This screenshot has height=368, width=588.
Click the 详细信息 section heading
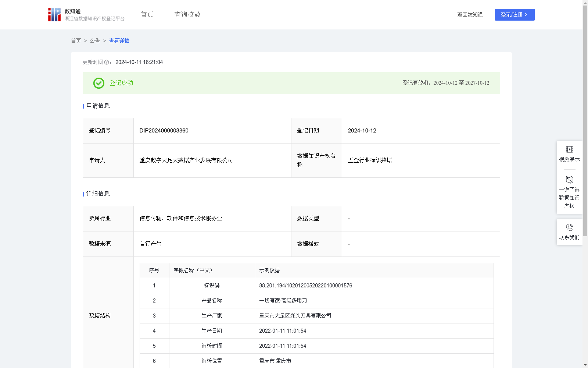click(98, 194)
